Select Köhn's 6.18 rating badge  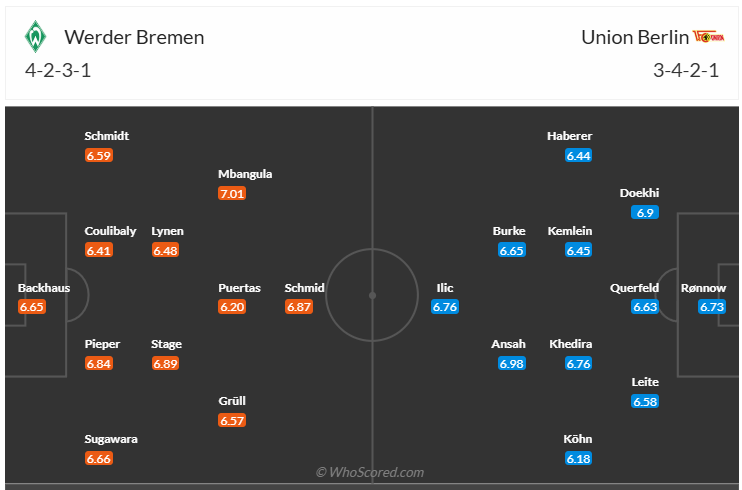(579, 458)
